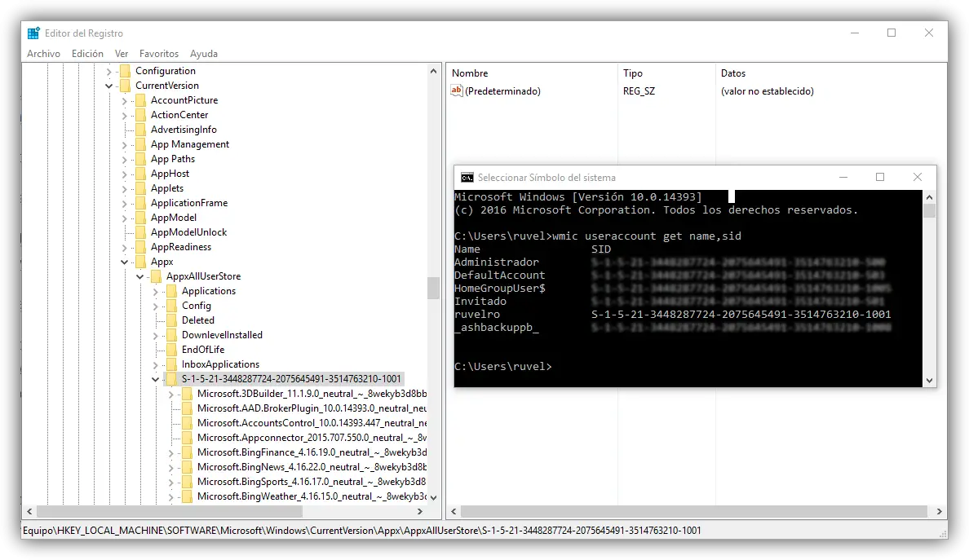
Task: Click the AppHost folder icon
Action: click(140, 174)
